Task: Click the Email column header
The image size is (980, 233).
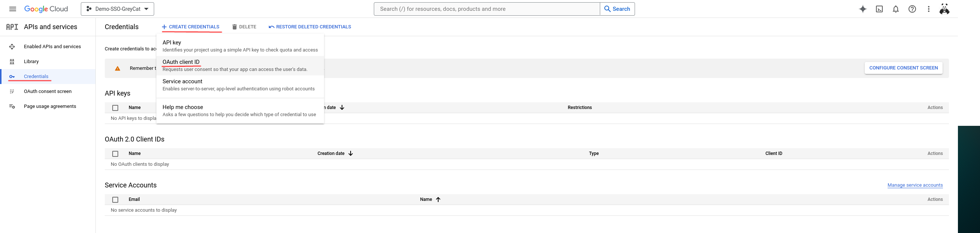Action: [134, 199]
